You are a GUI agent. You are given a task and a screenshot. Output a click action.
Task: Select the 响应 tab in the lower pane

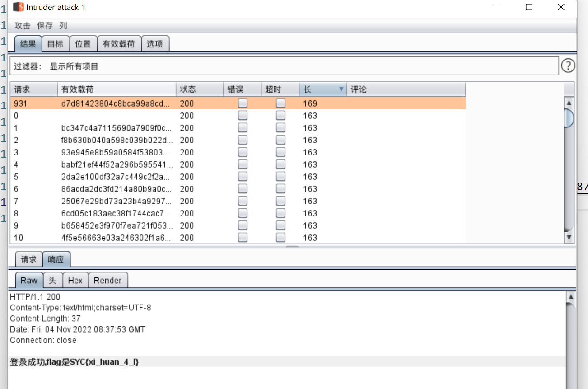(56, 259)
